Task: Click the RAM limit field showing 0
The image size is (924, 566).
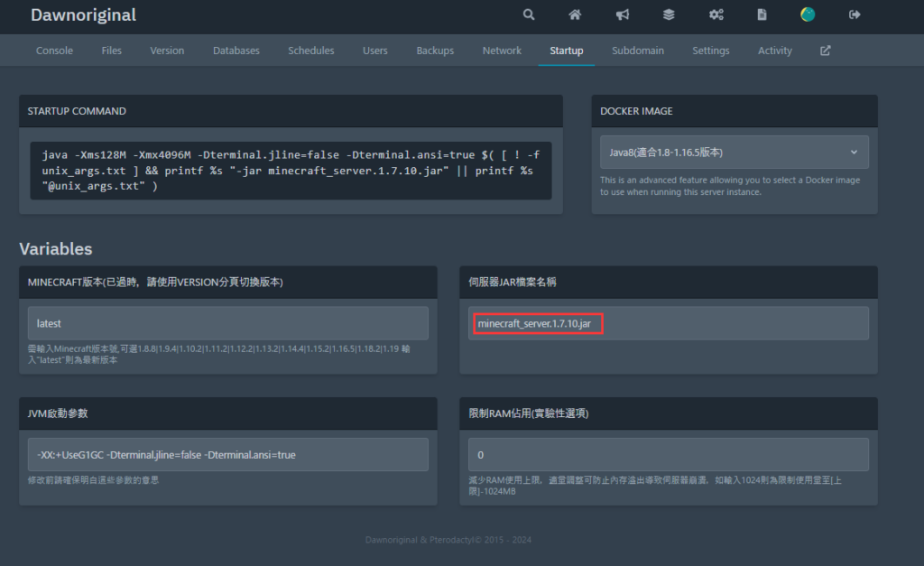Action: [668, 454]
